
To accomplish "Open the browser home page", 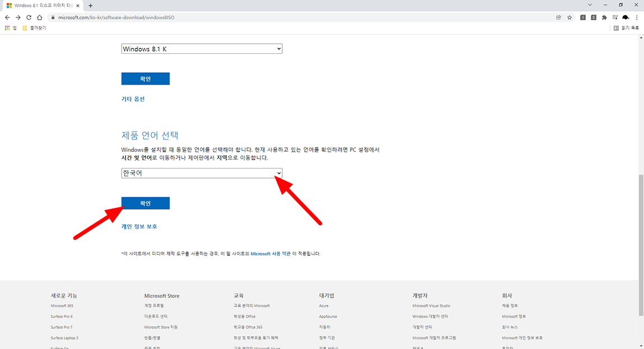I will coord(39,17).
